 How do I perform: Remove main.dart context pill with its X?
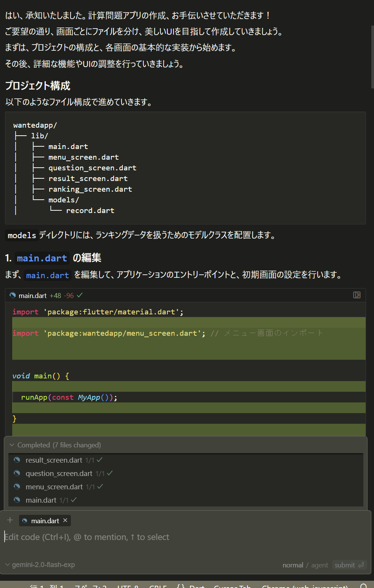pos(65,521)
